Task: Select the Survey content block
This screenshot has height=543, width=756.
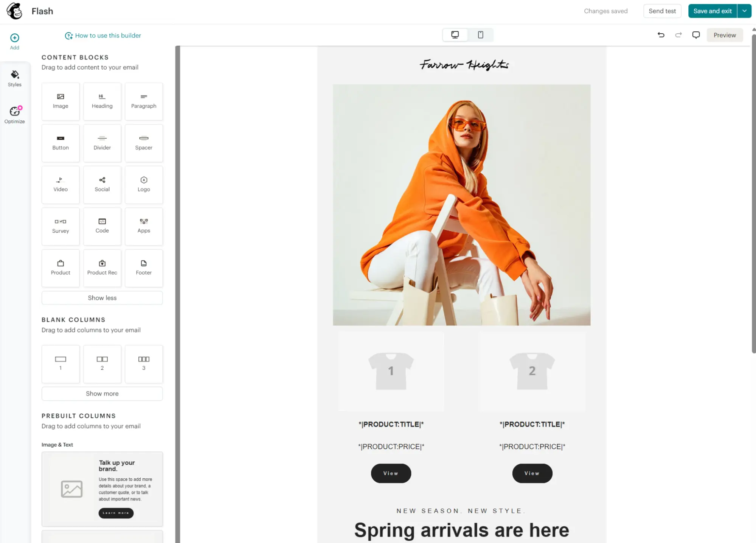Action: [61, 226]
